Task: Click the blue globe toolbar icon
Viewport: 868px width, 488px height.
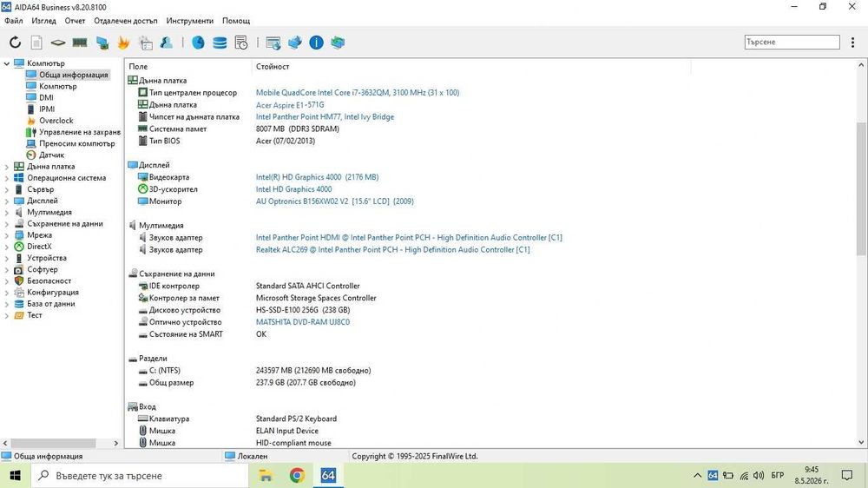Action: tap(198, 42)
